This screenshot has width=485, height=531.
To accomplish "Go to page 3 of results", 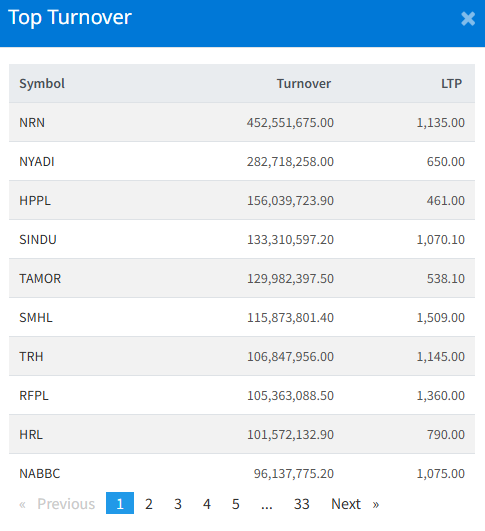I will click(178, 504).
